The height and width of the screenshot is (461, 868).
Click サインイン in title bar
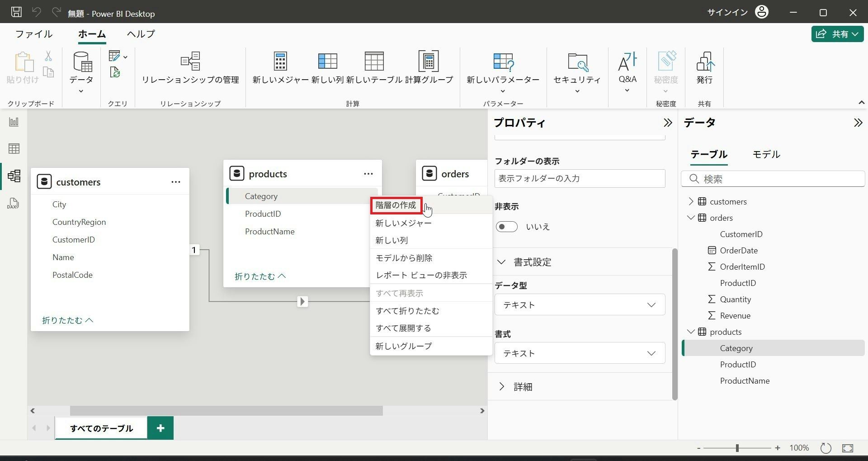pyautogui.click(x=727, y=12)
